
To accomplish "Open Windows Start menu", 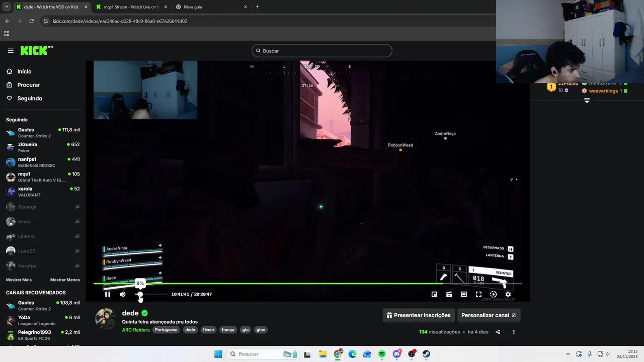I will (218, 354).
